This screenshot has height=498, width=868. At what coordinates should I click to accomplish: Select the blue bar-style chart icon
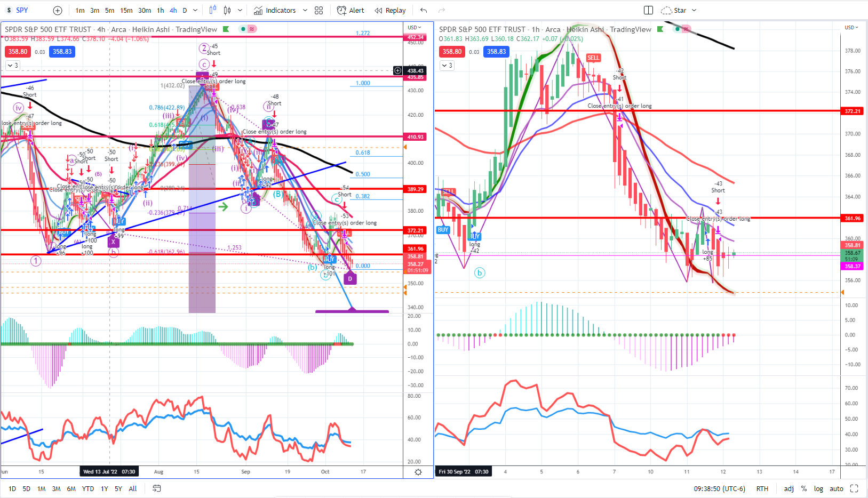tap(213, 10)
